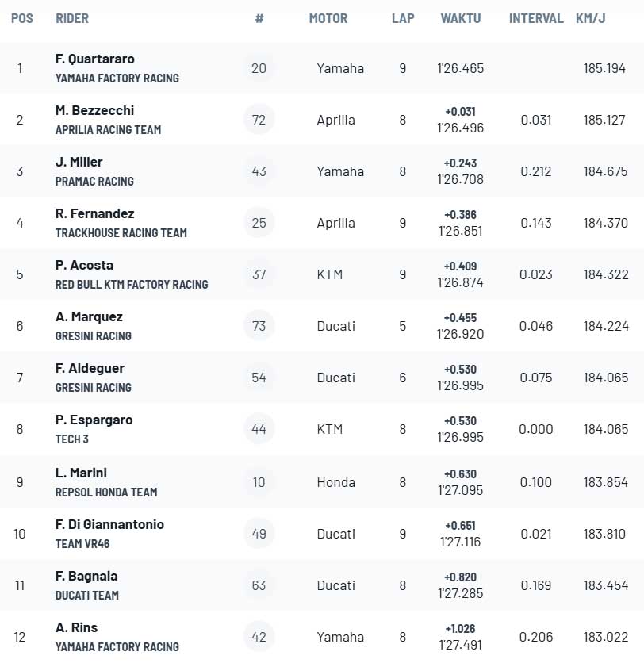Open the J. Miller rider link
The image size is (644, 667).
pos(79,162)
